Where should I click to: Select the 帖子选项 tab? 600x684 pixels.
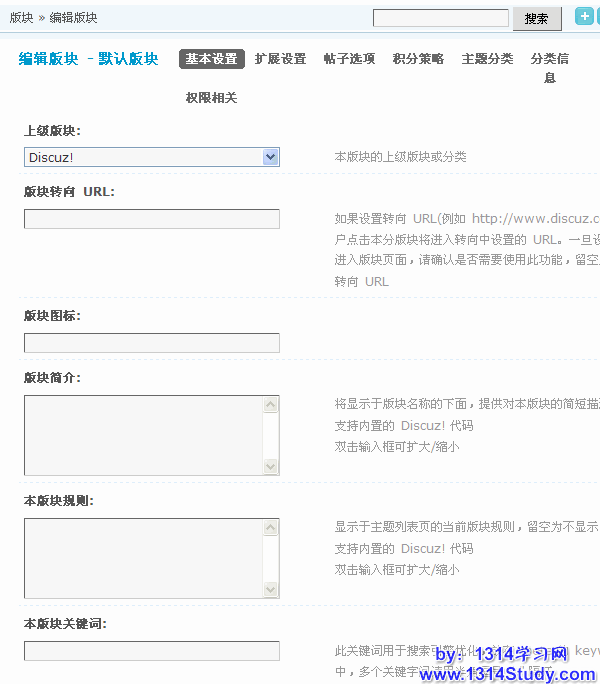[349, 59]
